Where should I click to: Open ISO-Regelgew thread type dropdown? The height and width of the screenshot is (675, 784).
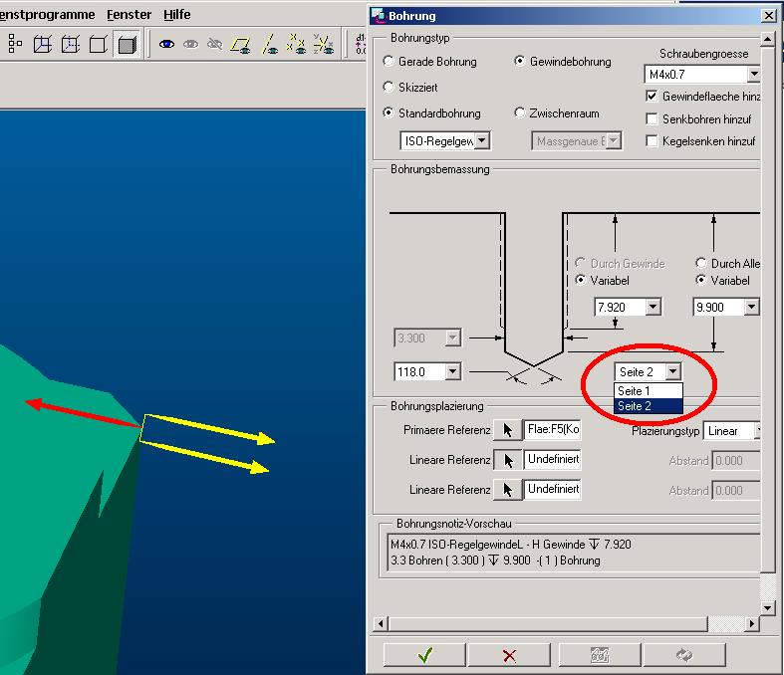click(x=481, y=141)
